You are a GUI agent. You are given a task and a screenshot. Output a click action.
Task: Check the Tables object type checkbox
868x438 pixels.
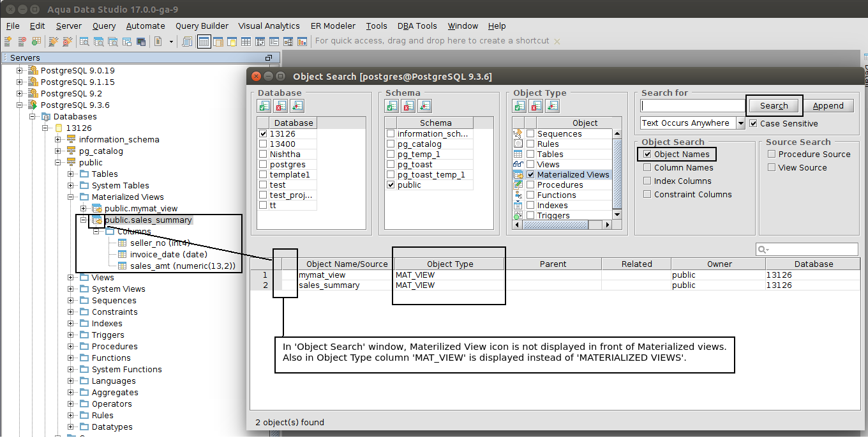530,155
